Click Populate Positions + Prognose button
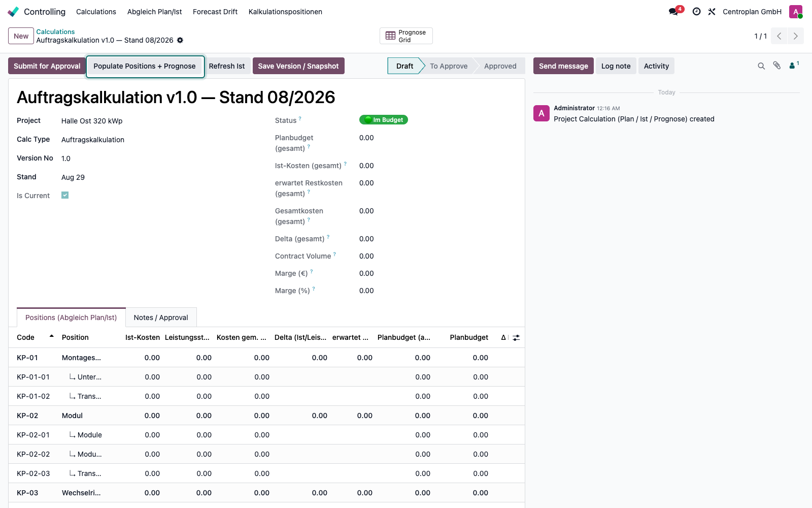 point(145,66)
